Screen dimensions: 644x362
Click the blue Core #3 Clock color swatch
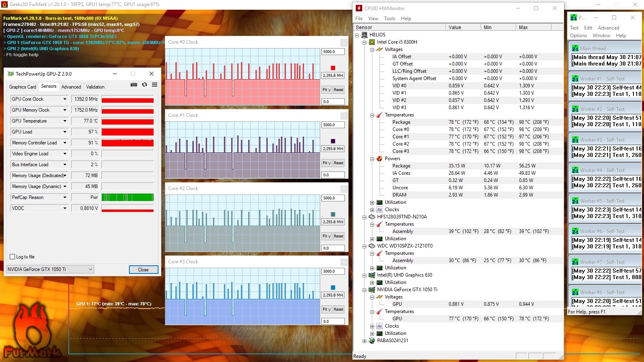tap(333, 288)
